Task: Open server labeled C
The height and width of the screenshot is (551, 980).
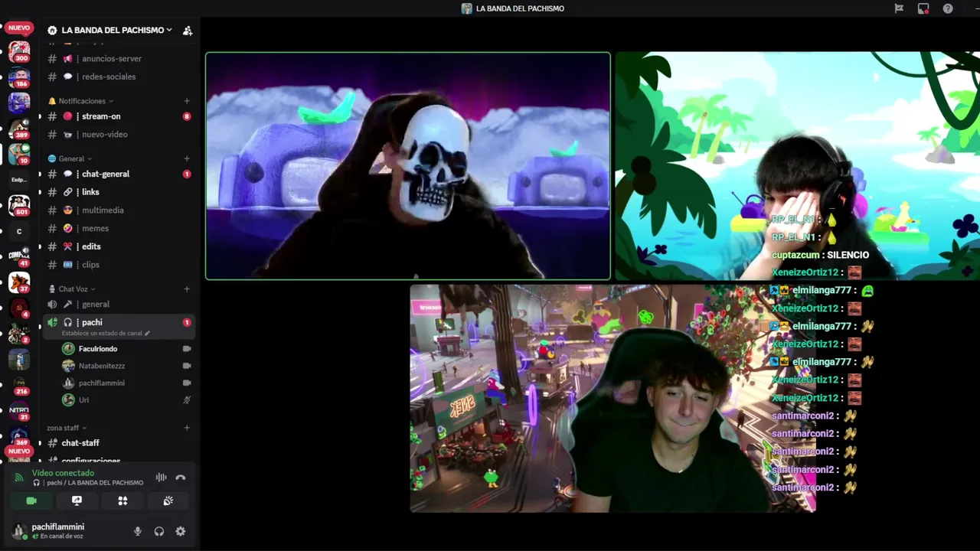Action: 19,231
